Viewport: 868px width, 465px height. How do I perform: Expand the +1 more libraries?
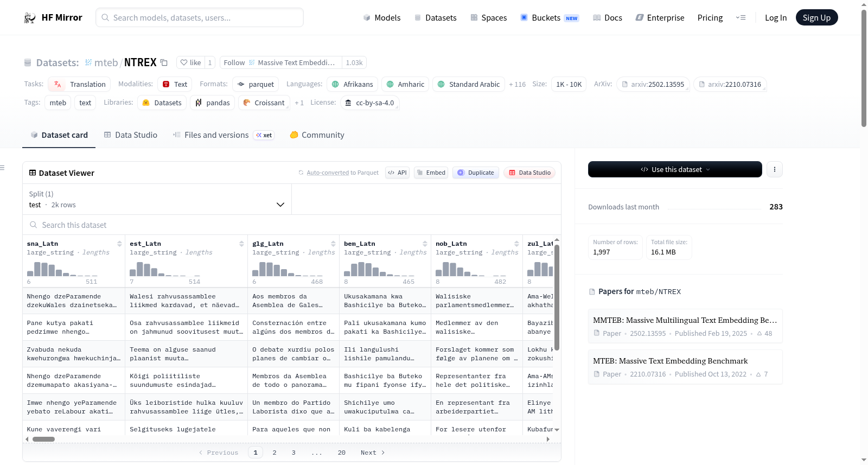(x=299, y=103)
